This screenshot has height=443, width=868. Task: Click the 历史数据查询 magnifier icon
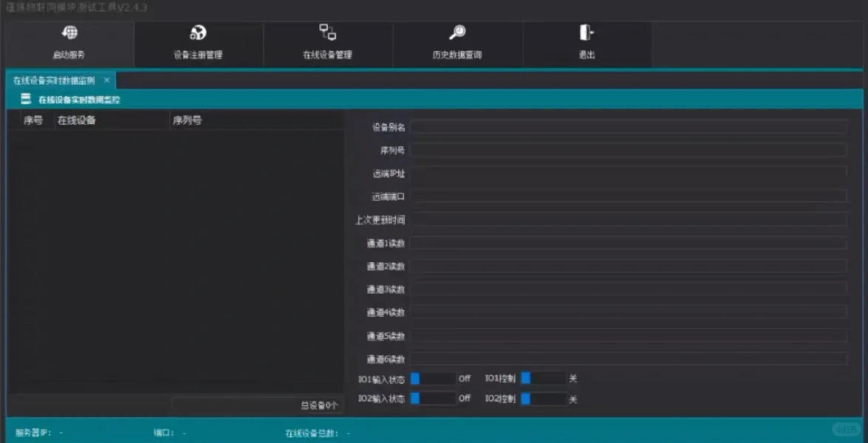(x=457, y=33)
